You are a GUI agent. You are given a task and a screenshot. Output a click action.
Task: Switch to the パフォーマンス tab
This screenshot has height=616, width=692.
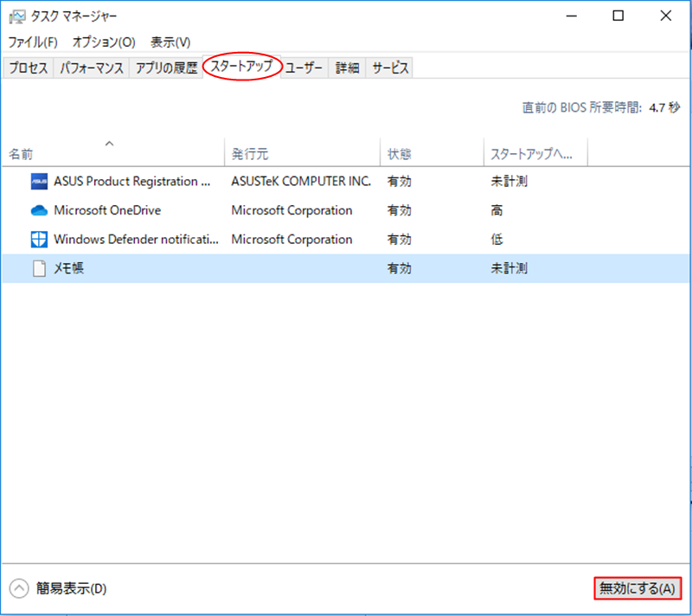[x=92, y=68]
